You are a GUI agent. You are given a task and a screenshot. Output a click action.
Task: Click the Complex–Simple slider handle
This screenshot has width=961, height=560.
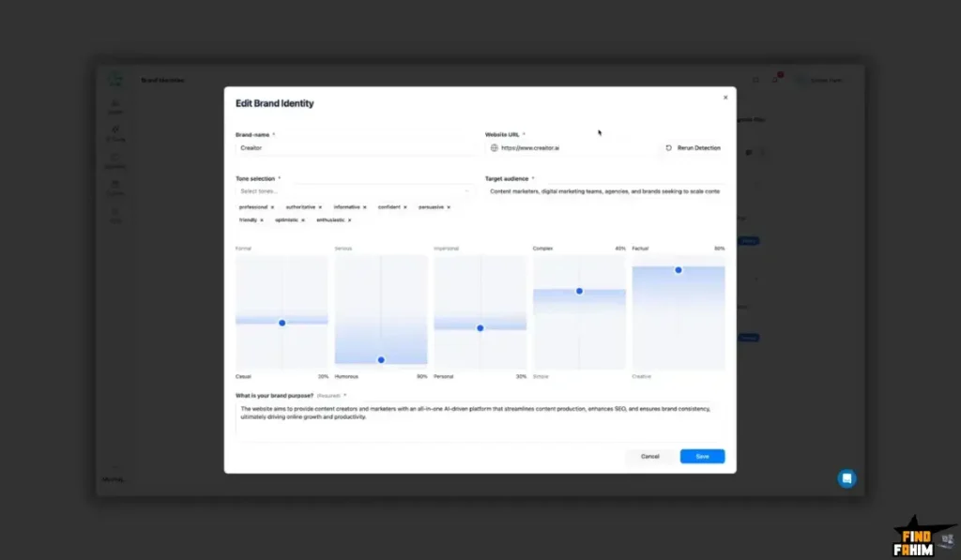point(580,290)
